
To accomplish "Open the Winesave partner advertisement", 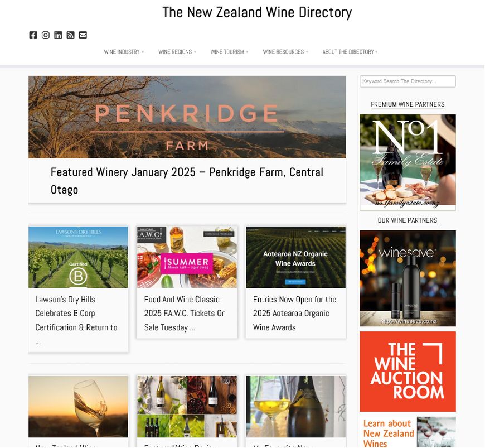I will (x=408, y=278).
